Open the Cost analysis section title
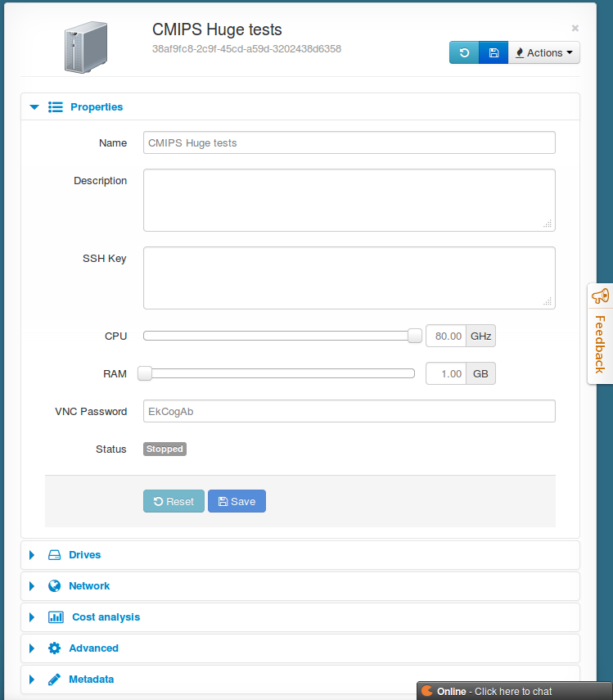613x700 pixels. click(106, 617)
